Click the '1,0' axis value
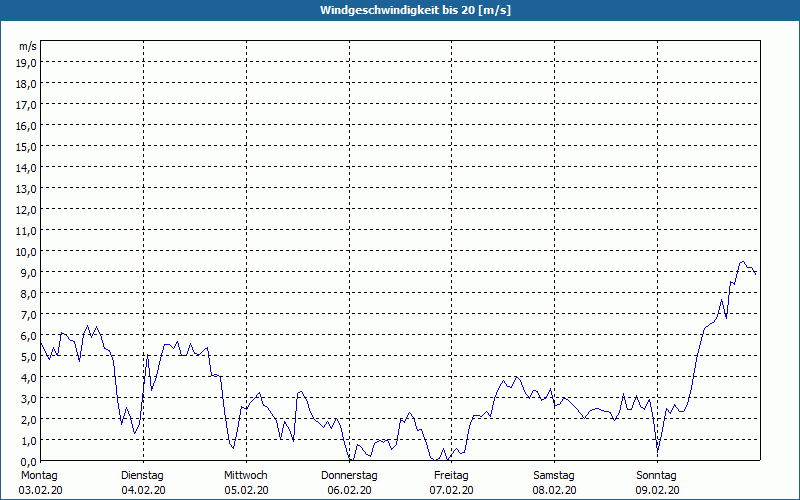Image resolution: width=800 pixels, height=500 pixels. [x=29, y=440]
